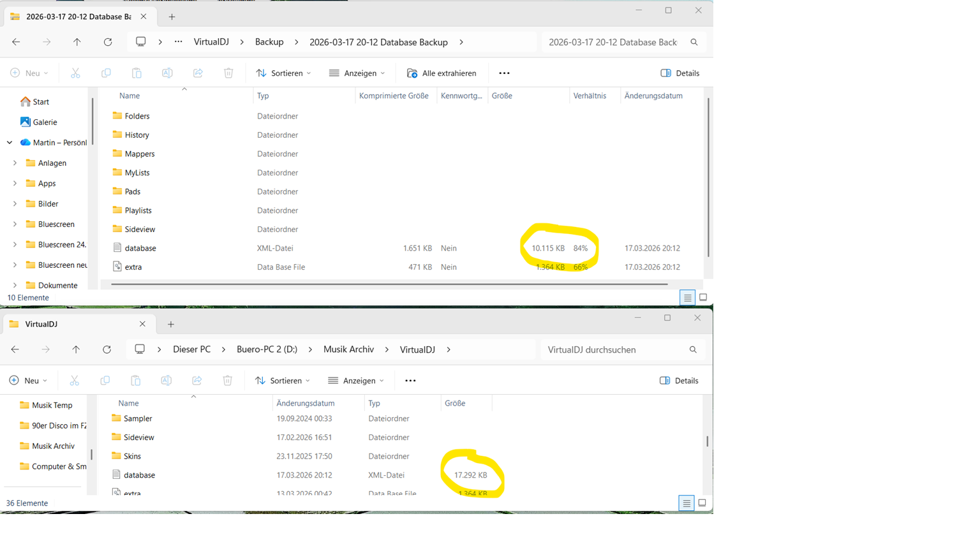Screen dimensions: 980x551
Task: Expand the Anlagen folder in sidebar
Action: point(15,163)
